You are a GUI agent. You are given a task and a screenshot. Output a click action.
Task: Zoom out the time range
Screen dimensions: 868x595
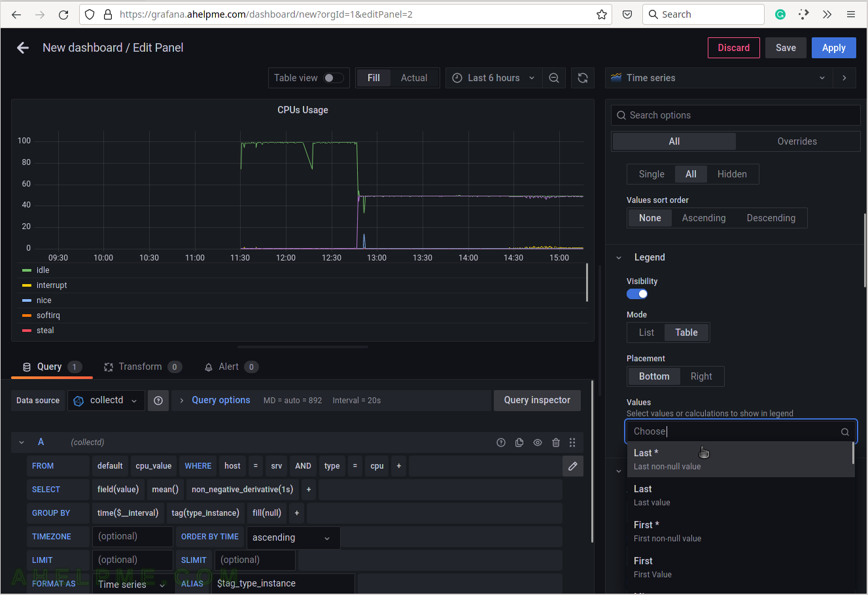point(554,78)
